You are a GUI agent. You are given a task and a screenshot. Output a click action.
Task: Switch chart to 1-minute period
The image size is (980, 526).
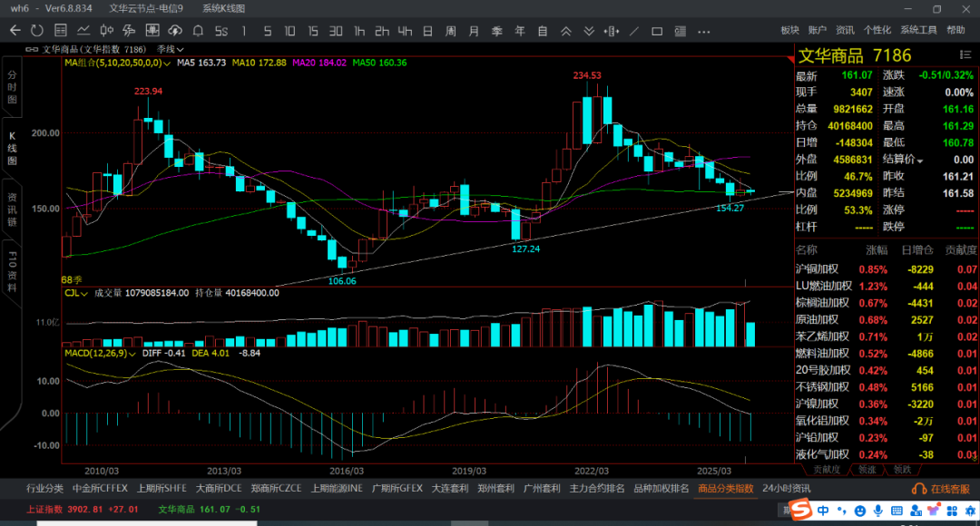pyautogui.click(x=242, y=31)
